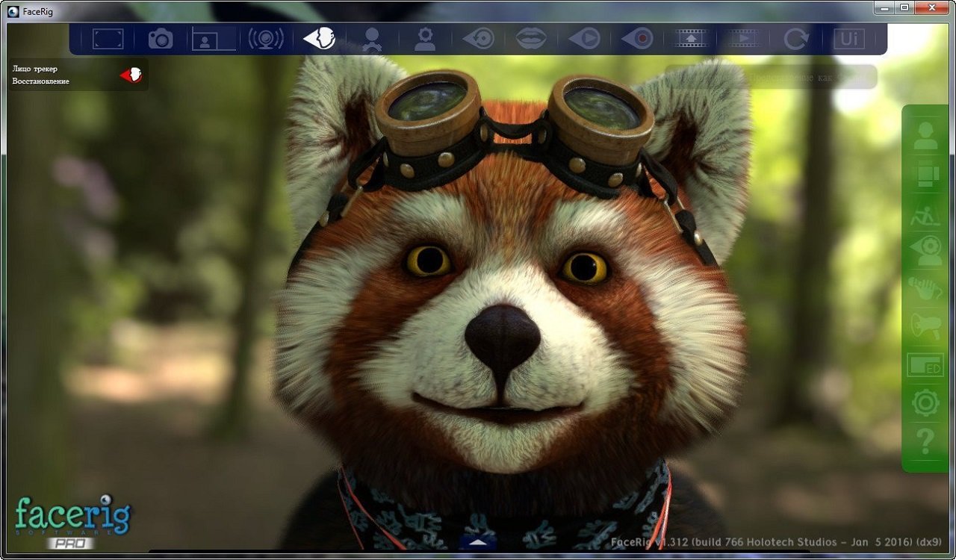Open the broadcast signal settings
Image resolution: width=956 pixels, height=560 pixels.
pyautogui.click(x=265, y=39)
